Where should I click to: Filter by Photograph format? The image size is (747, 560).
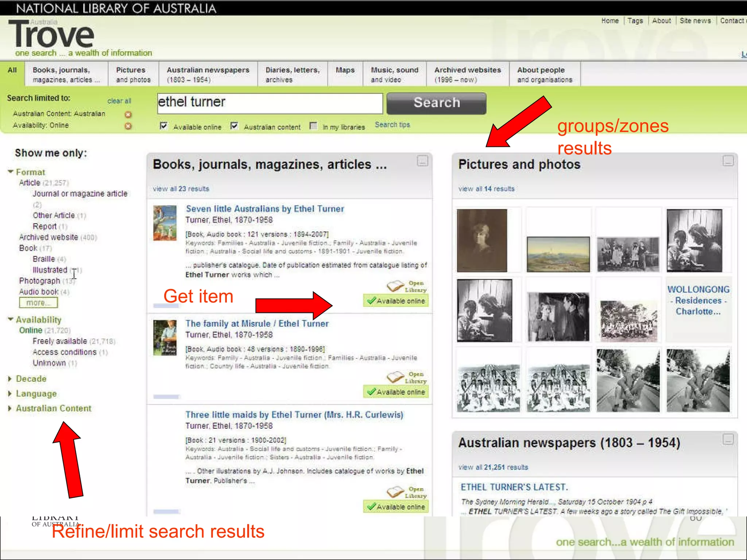[x=39, y=281]
